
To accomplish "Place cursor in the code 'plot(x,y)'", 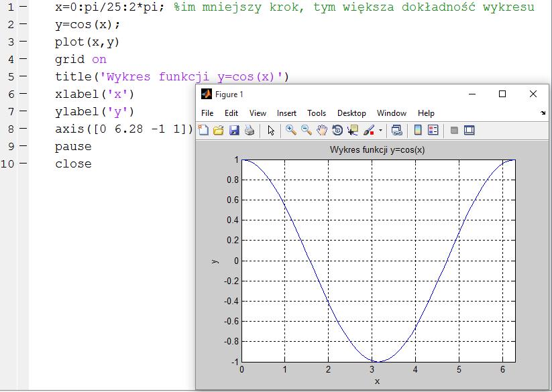I will pyautogui.click(x=87, y=42).
